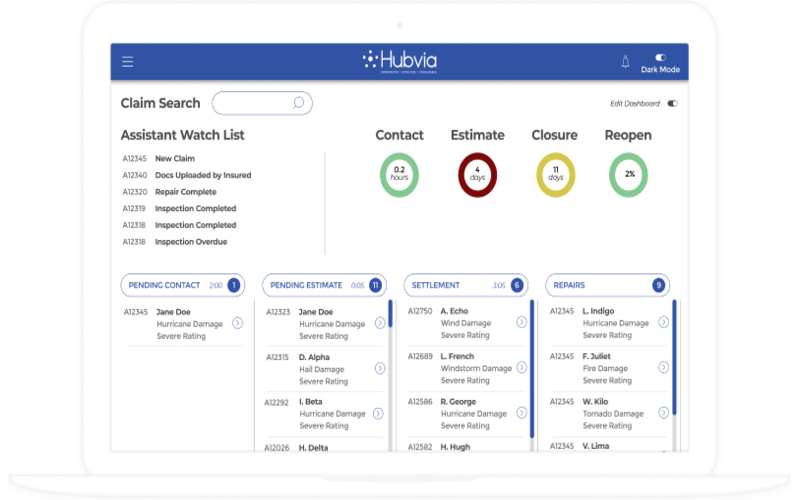
Task: Open the Repair Complete watch list item
Action: [185, 192]
